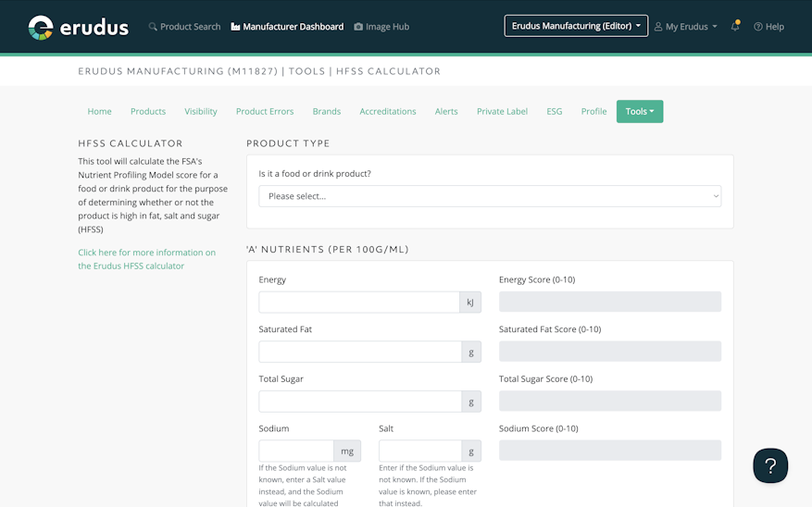Image resolution: width=812 pixels, height=507 pixels.
Task: Expand the My Erudus user menu
Action: (x=686, y=27)
